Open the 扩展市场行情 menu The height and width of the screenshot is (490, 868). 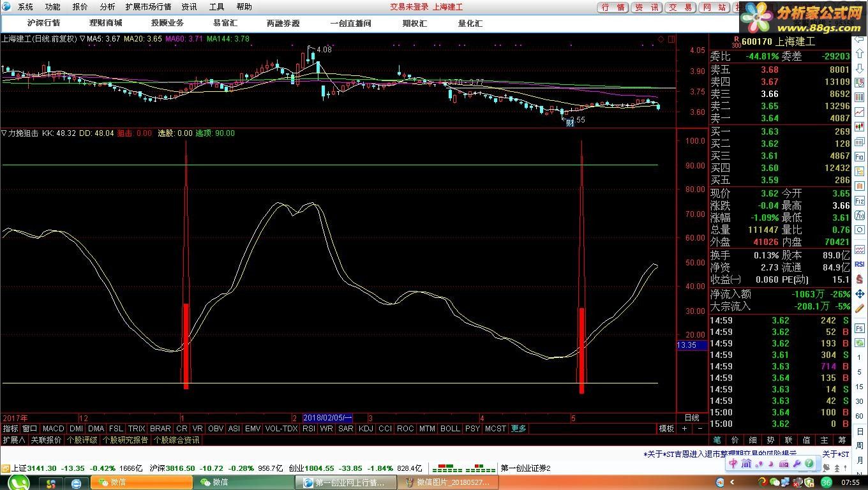pyautogui.click(x=148, y=7)
